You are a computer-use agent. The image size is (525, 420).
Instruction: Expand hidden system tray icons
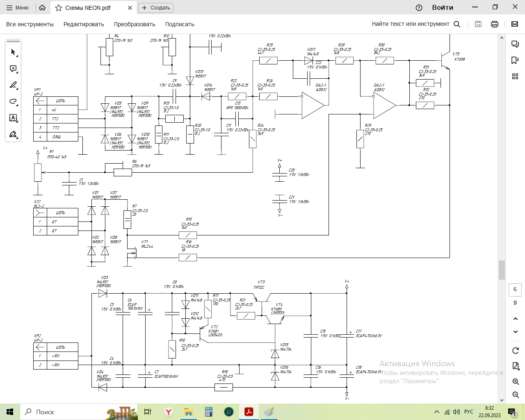tap(437, 412)
